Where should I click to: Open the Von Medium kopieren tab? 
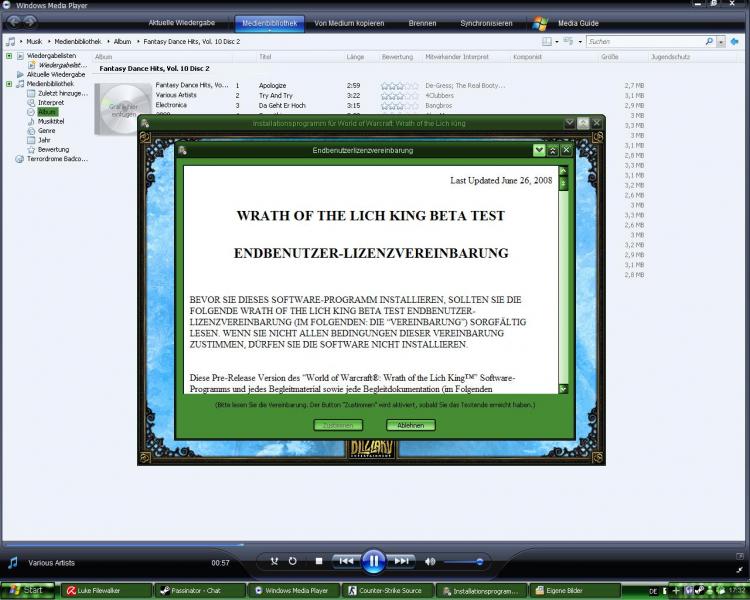coord(349,23)
